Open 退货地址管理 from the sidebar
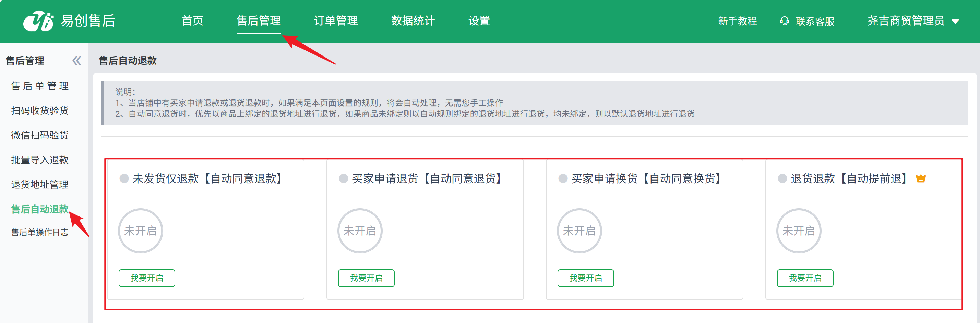 [x=40, y=185]
